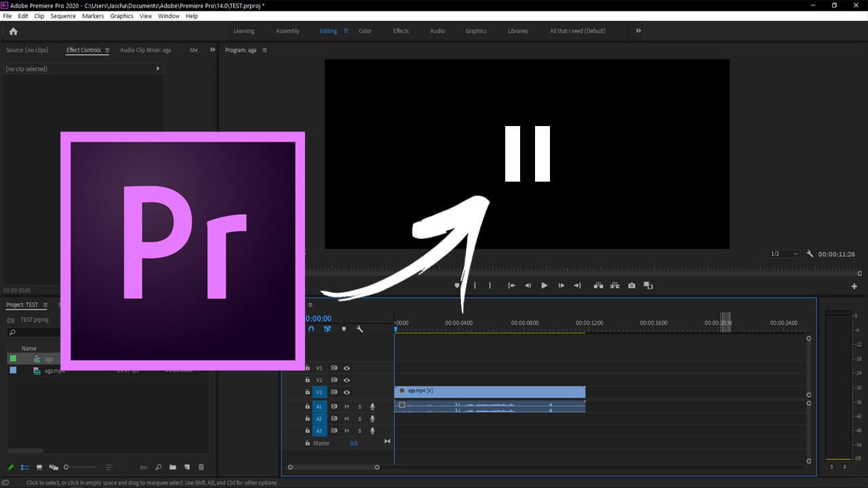
Task: Show hidden Source panel tabs chevron
Action: coord(212,50)
